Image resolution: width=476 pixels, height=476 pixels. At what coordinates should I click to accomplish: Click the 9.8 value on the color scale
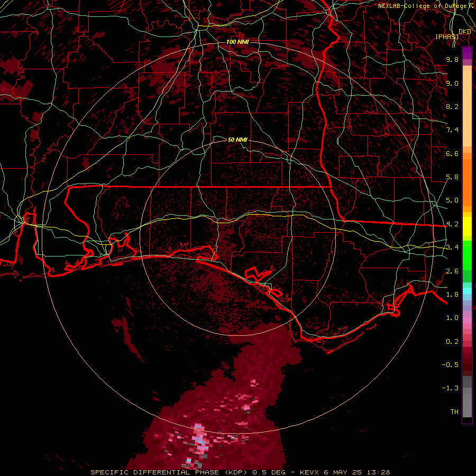(452, 59)
